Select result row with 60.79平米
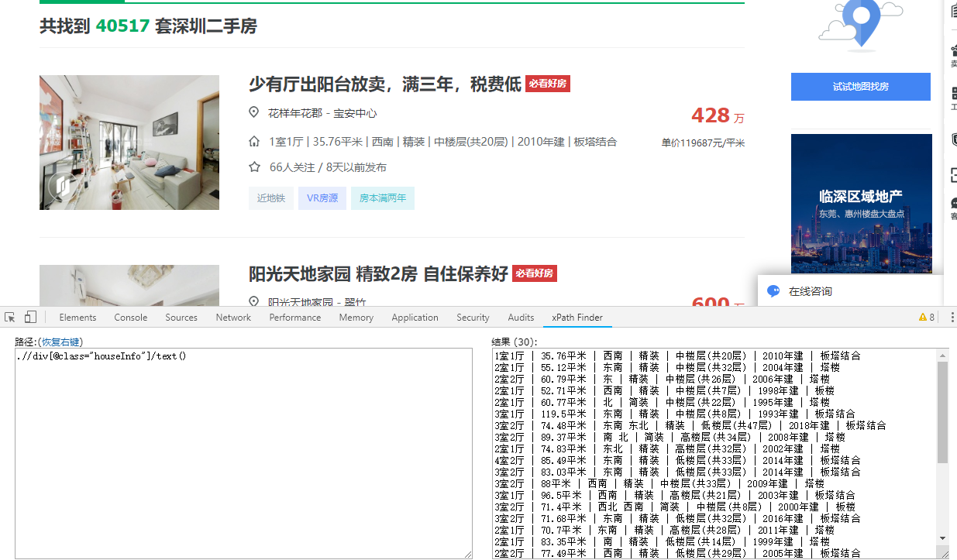Image resolution: width=957 pixels, height=560 pixels. click(x=662, y=379)
